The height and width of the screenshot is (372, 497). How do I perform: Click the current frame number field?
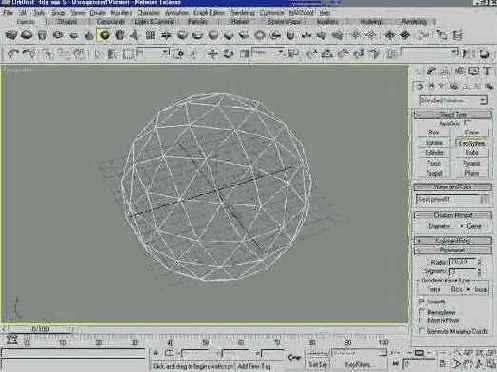coord(419,364)
